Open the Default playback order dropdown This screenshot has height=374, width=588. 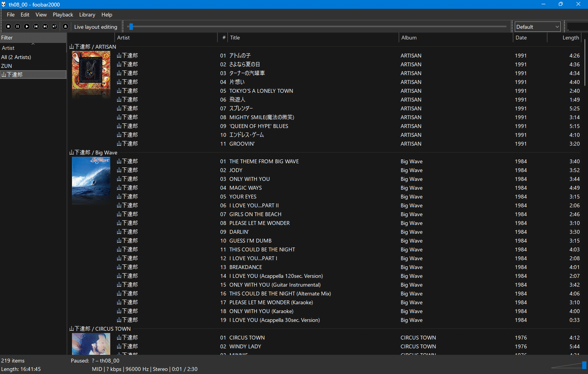(538, 26)
